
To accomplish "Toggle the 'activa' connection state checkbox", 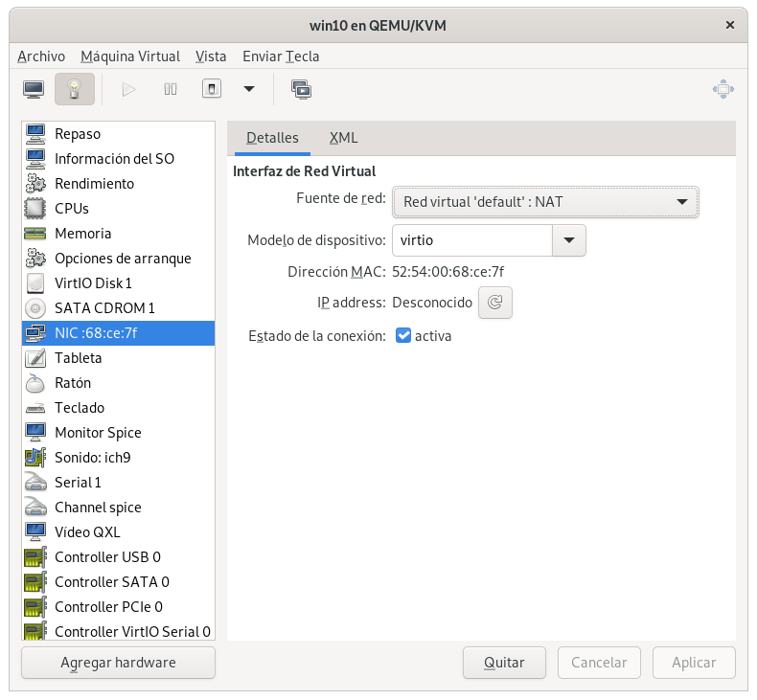I will (403, 335).
